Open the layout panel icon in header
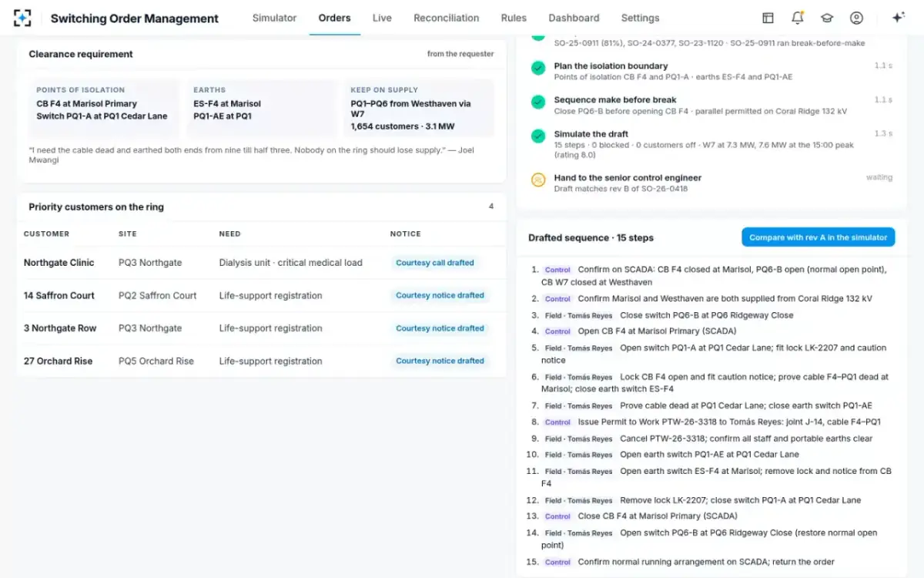The width and height of the screenshot is (924, 578). pyautogui.click(x=768, y=18)
